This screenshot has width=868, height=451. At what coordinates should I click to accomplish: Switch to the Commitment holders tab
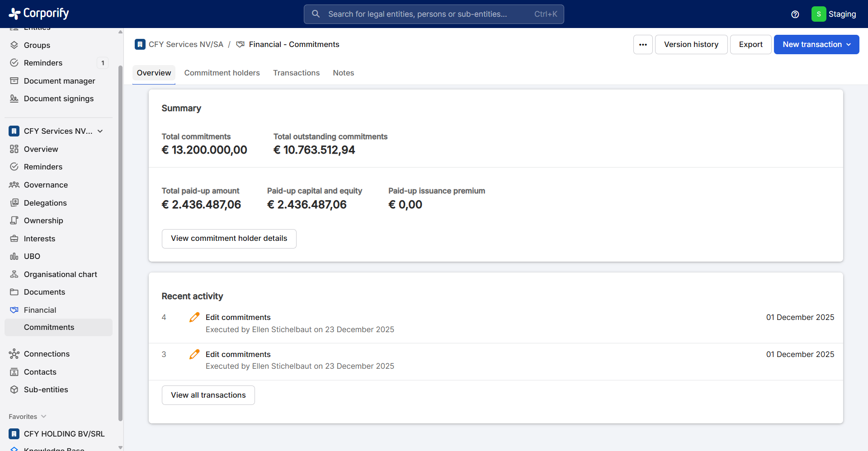tap(222, 73)
